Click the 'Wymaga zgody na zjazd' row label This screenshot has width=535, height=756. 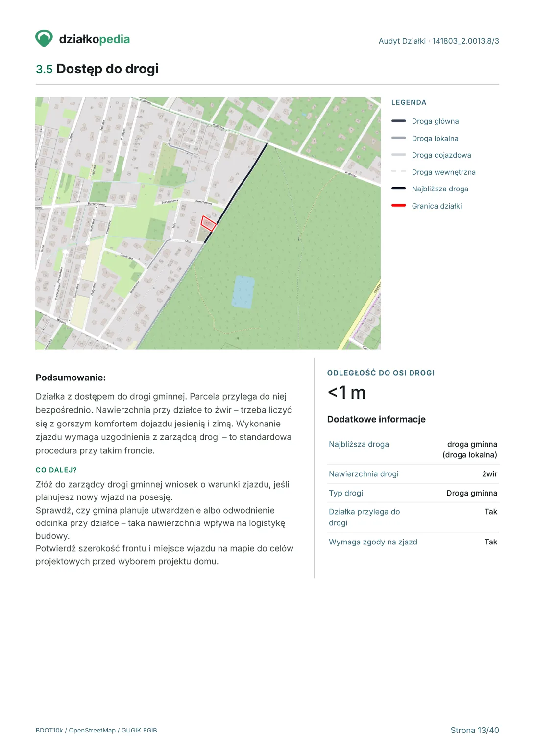click(373, 542)
